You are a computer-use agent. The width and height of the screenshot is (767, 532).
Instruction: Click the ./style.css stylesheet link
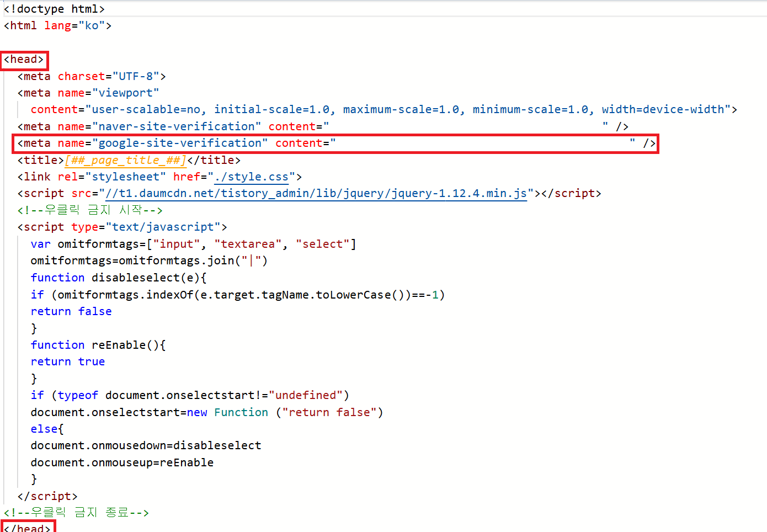pyautogui.click(x=252, y=177)
